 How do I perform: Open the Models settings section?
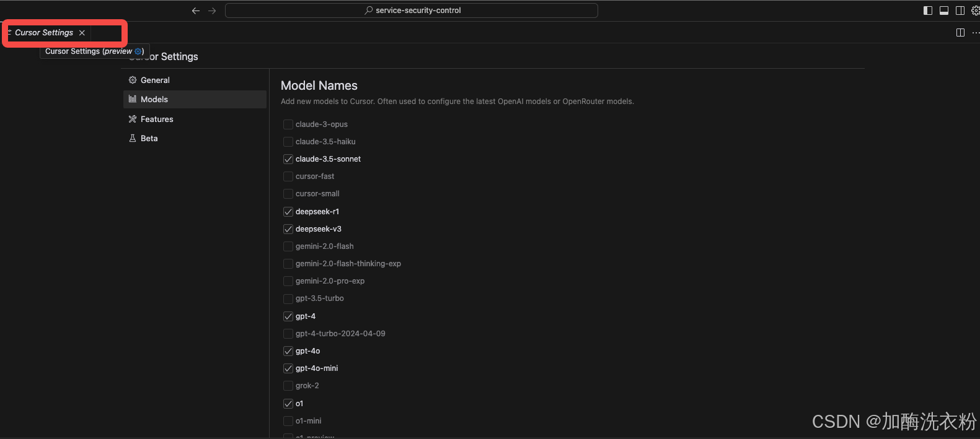195,99
